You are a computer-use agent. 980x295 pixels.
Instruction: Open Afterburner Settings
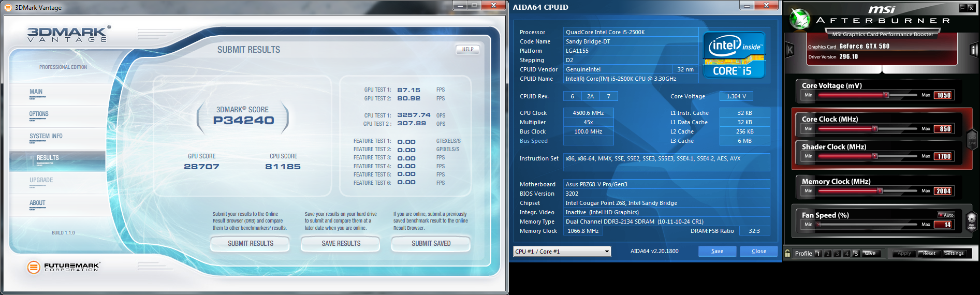[x=954, y=254]
